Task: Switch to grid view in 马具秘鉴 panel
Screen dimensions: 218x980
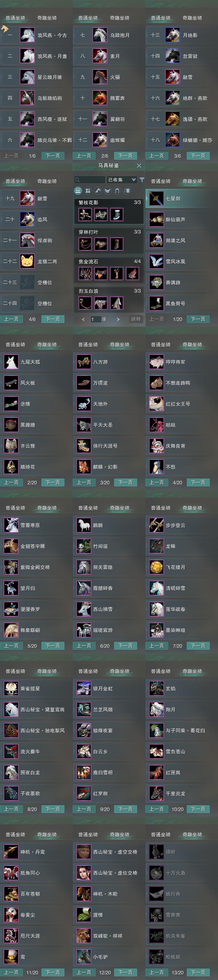Action: 88,191
